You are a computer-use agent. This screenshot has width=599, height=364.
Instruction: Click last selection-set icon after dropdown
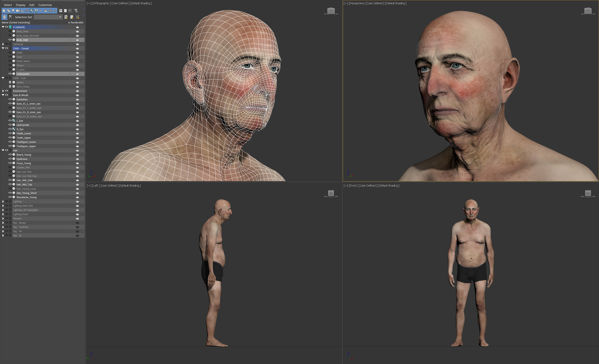[x=78, y=17]
